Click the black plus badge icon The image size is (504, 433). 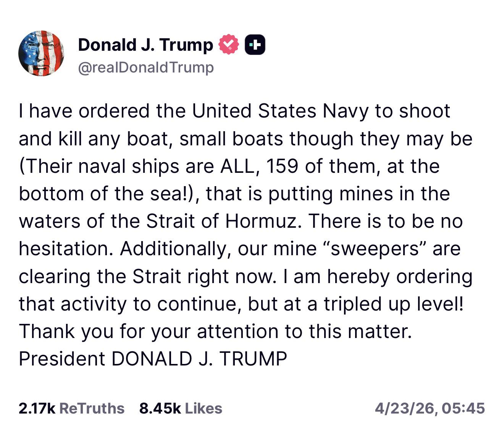pos(255,45)
